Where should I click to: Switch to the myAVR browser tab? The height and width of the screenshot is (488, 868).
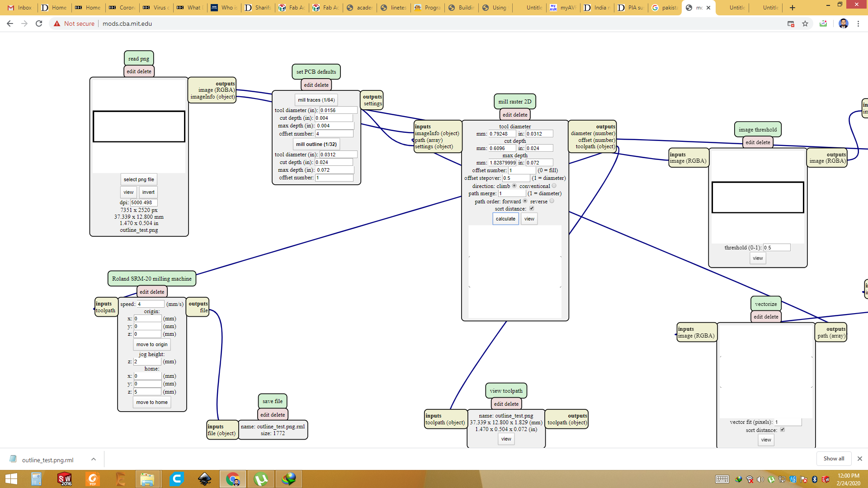(x=563, y=8)
